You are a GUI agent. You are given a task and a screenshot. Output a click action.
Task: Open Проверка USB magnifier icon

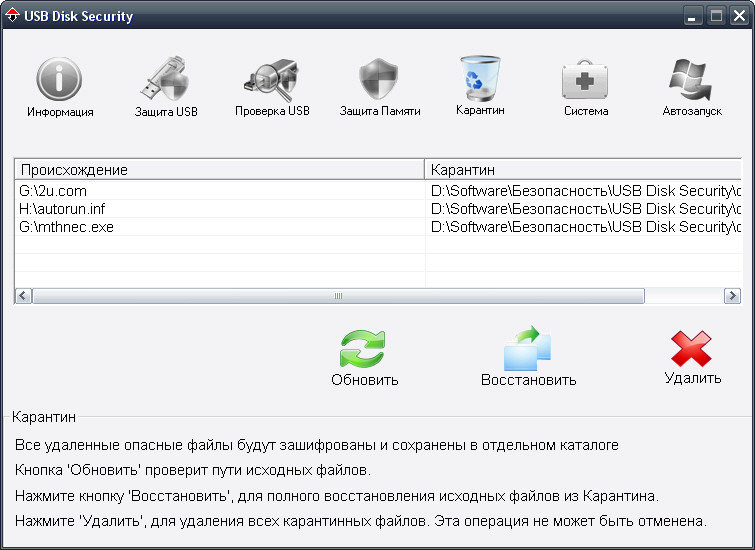click(x=272, y=79)
